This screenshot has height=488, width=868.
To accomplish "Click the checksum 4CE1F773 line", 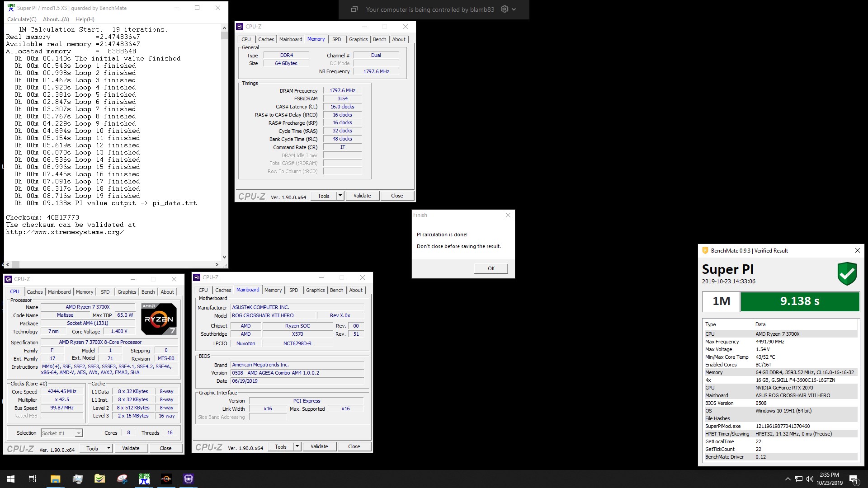I will pos(42,217).
